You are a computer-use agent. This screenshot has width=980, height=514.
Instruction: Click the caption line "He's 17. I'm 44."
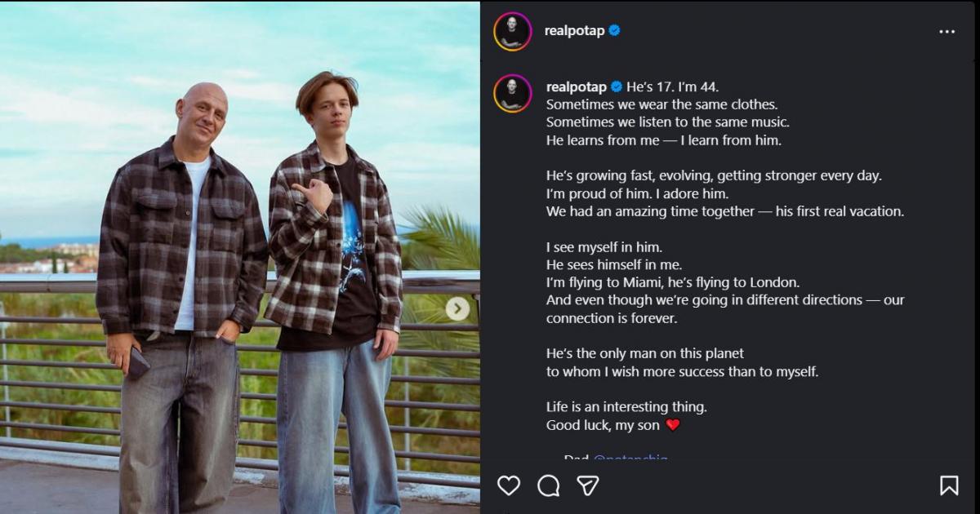[x=673, y=86]
